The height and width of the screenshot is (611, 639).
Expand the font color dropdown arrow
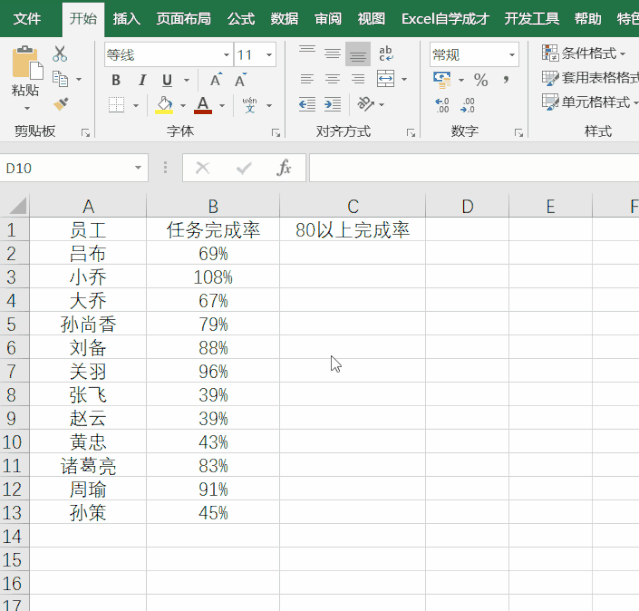point(222,106)
